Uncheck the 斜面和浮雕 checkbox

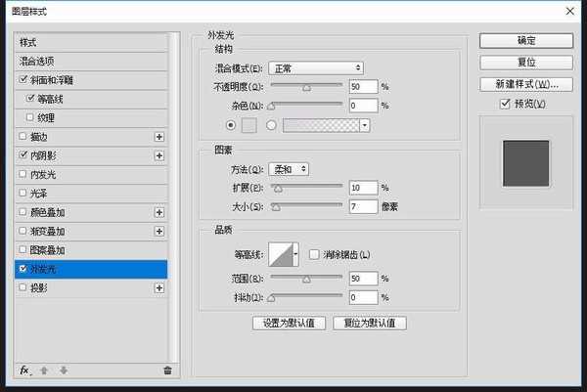click(x=23, y=79)
